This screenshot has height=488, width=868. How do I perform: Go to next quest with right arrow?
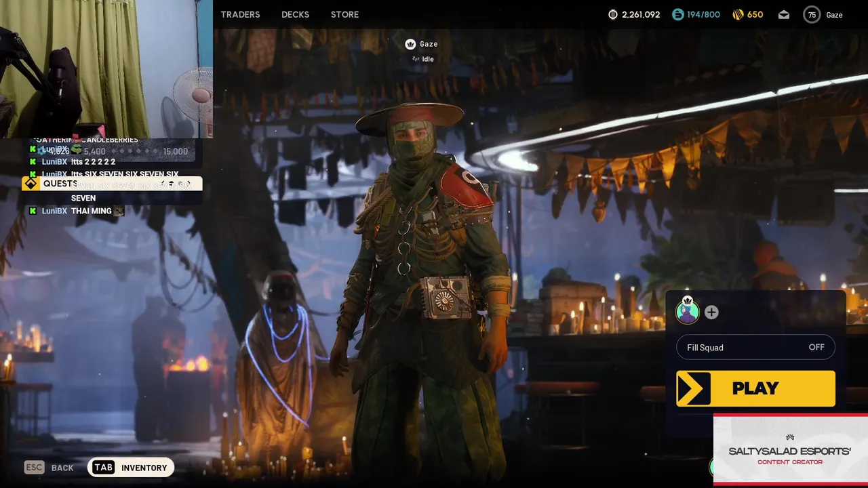[x=189, y=184]
